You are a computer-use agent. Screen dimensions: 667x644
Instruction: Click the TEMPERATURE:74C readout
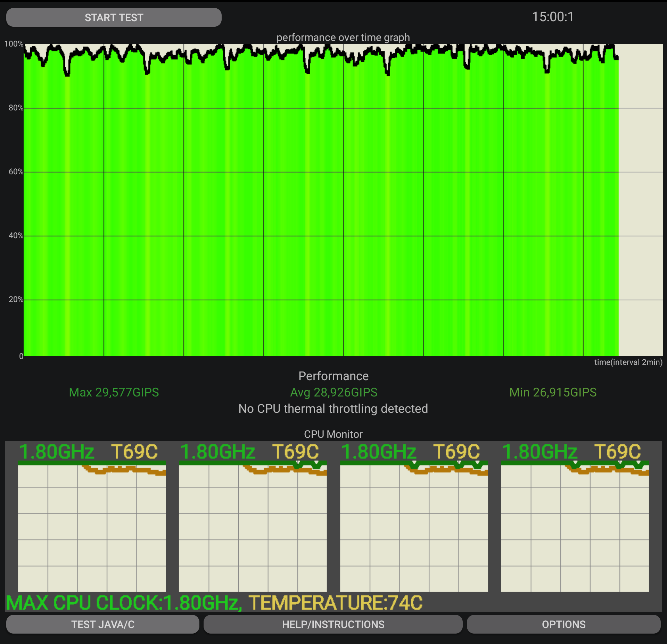pos(336,603)
